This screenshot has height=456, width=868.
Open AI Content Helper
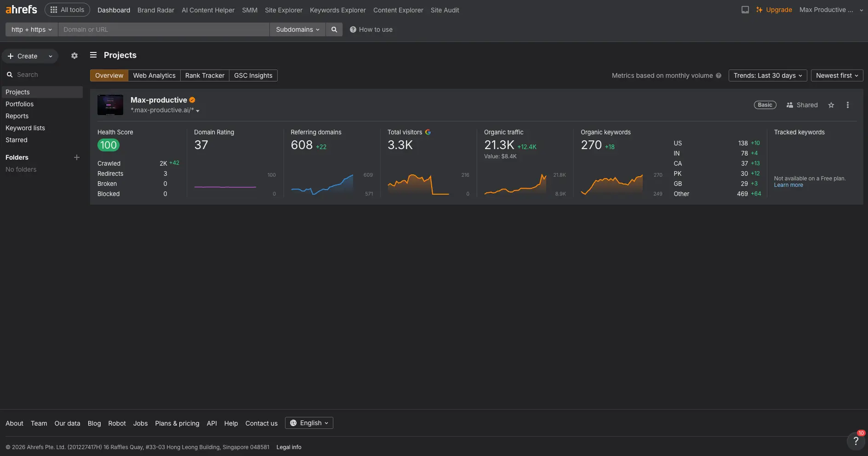(208, 10)
